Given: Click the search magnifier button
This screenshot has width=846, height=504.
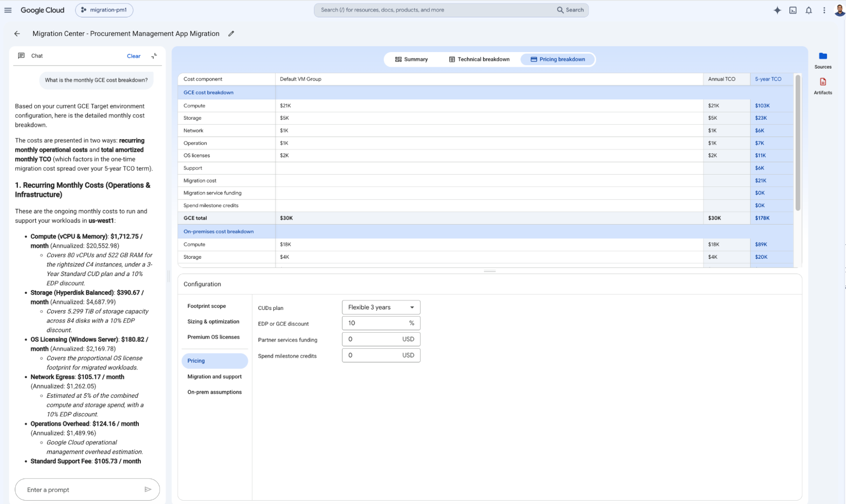Looking at the screenshot, I should [x=570, y=10].
